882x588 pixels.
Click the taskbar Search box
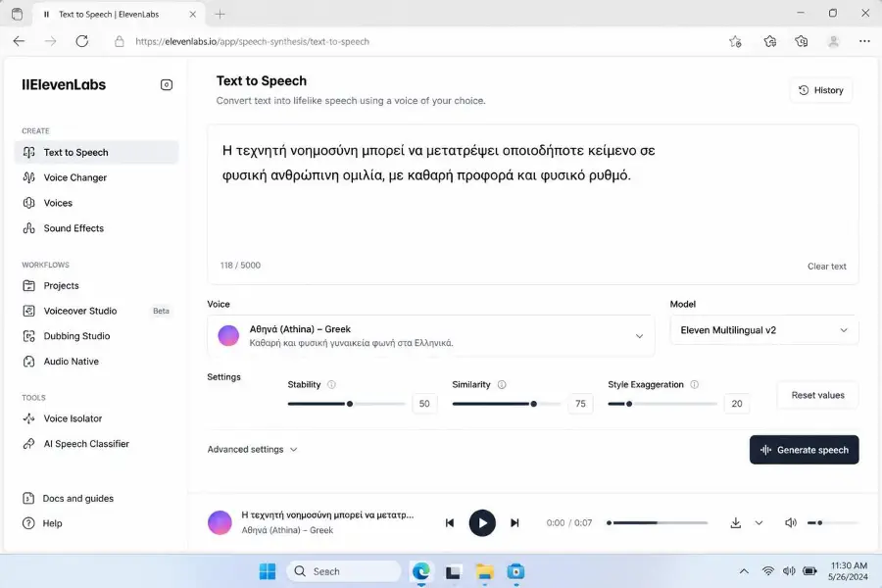(344, 571)
